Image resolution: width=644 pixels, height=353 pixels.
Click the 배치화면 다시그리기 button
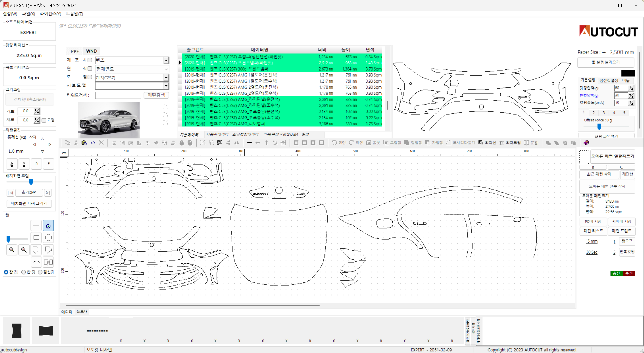click(29, 204)
